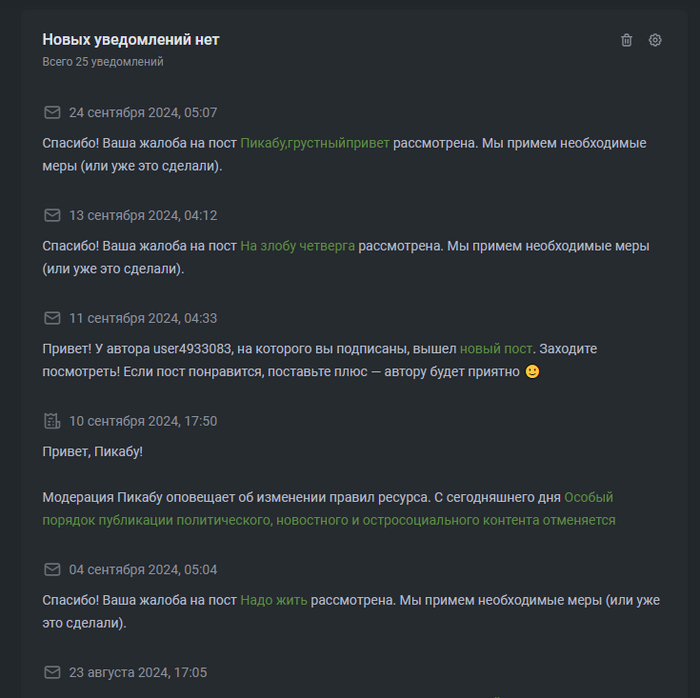The height and width of the screenshot is (698, 700).
Task: Click envelope icon next to 11 сентября 2024
Action: tap(52, 318)
